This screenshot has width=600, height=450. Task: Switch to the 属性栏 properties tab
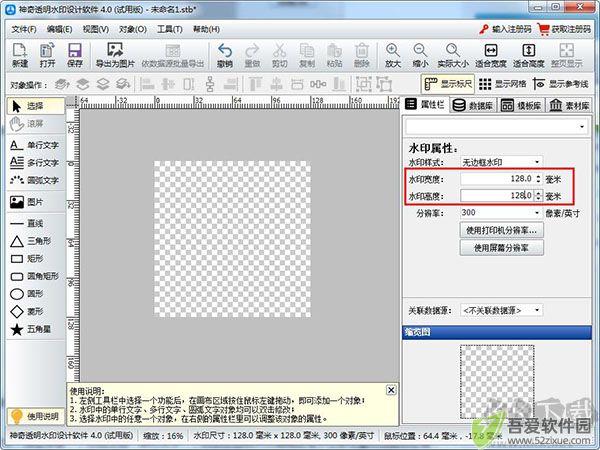click(x=425, y=104)
